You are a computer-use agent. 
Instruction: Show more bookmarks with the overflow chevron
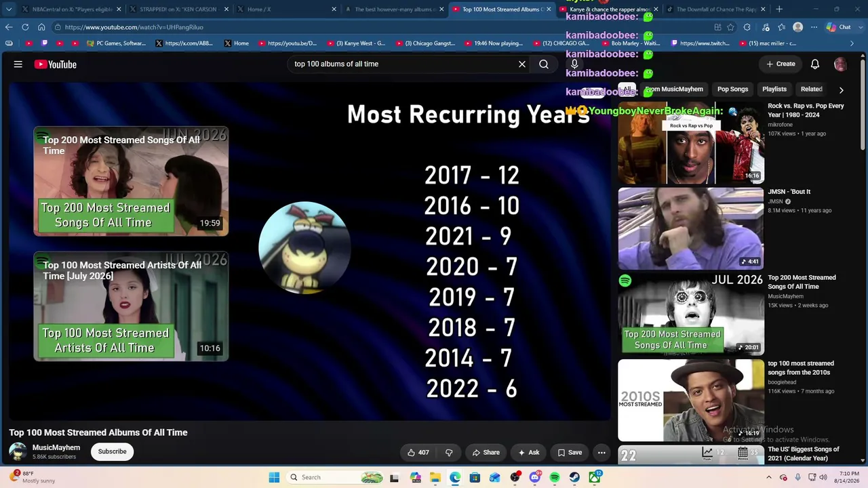pyautogui.click(x=852, y=43)
